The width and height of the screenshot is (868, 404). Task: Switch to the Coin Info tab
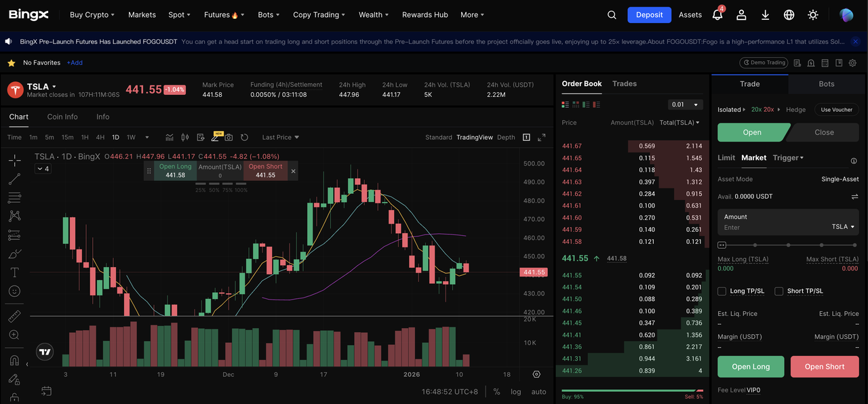coord(62,117)
